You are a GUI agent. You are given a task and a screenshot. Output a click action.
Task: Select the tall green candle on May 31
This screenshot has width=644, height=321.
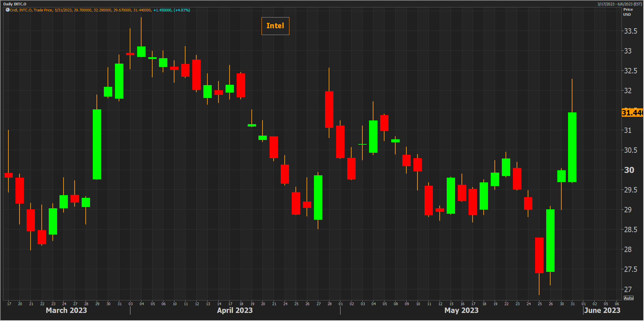572,147
